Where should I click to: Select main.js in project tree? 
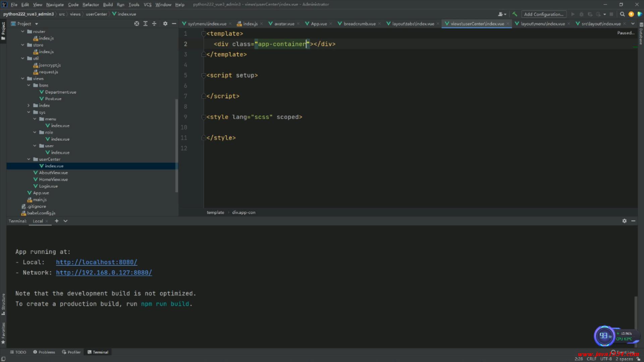[x=40, y=199]
